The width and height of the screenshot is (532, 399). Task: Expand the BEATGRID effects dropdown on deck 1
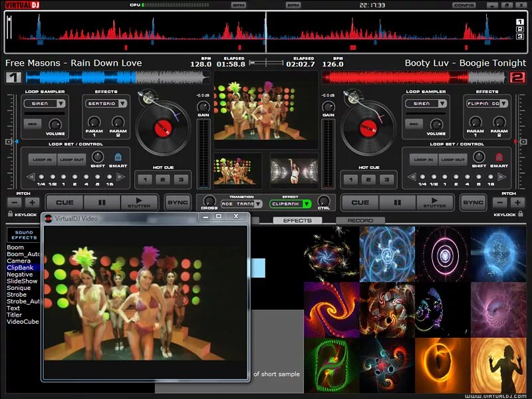pyautogui.click(x=106, y=104)
